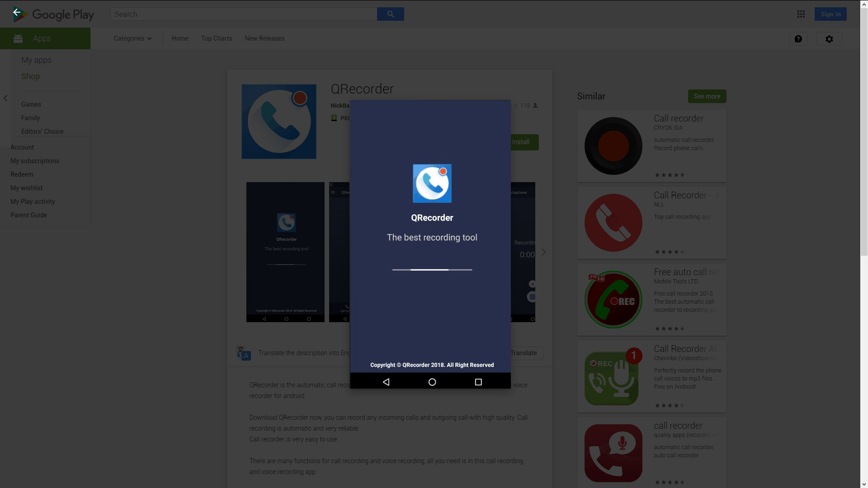This screenshot has width=868, height=488.
Task: Click the Google Play logo
Action: click(54, 14)
